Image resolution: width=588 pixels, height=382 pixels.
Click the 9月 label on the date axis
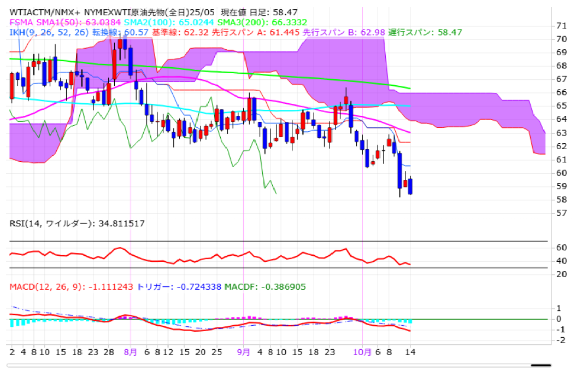point(244,352)
